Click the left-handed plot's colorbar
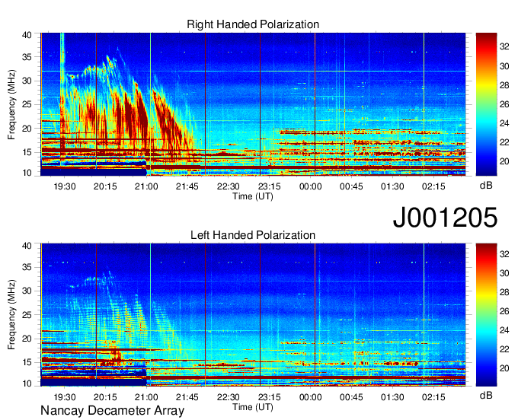The width and height of the screenshot is (518, 420). (x=486, y=315)
